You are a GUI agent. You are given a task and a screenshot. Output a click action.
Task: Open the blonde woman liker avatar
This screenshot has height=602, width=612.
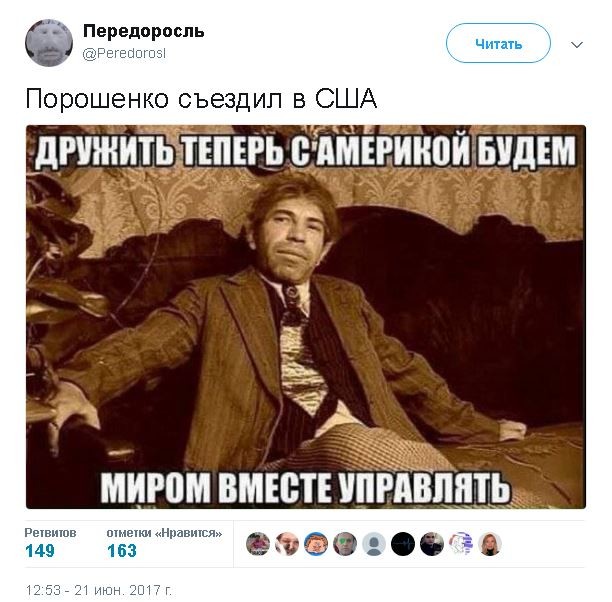click(490, 544)
